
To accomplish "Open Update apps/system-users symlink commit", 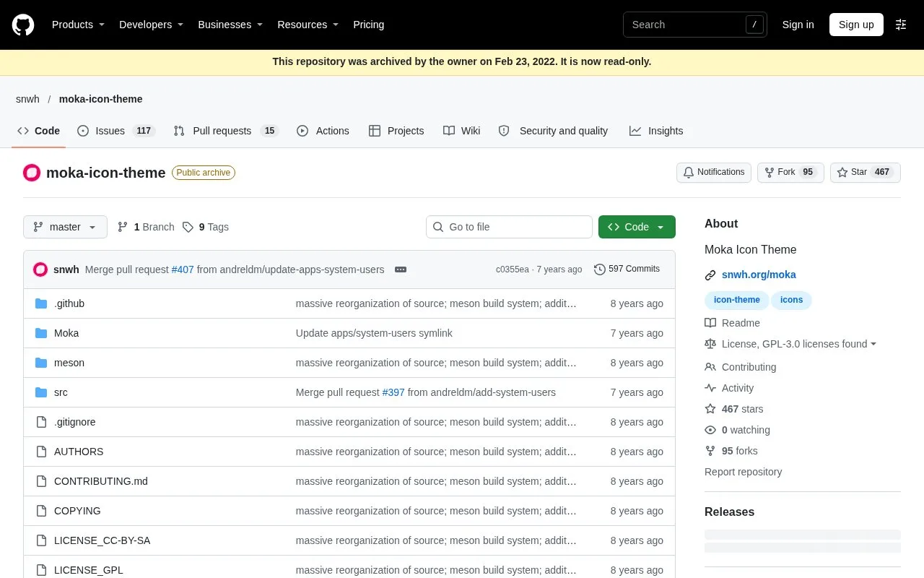I will tap(374, 333).
